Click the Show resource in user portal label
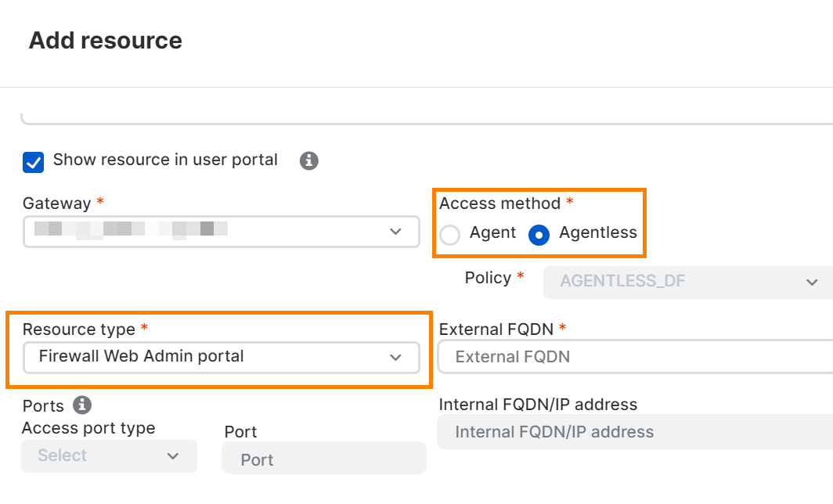Viewport: 833px width, 504px height. click(165, 160)
